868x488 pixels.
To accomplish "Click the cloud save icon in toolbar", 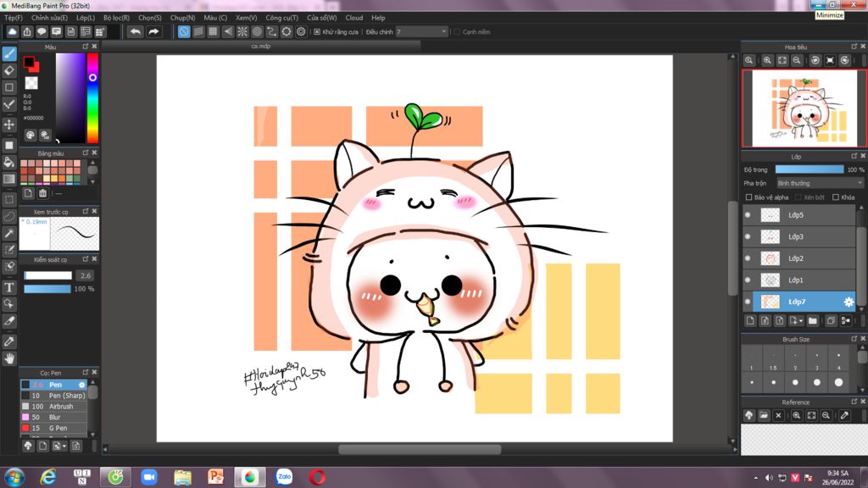I will (x=12, y=31).
